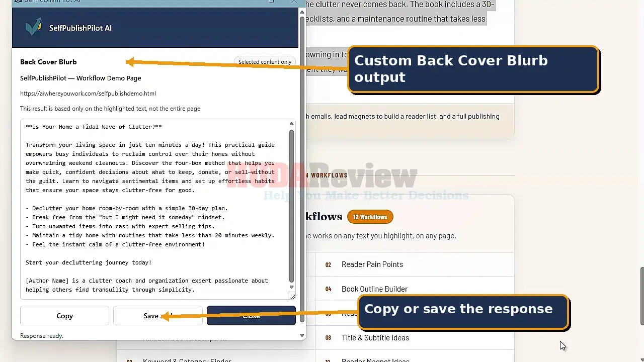Screen dimensions: 644x362
Task: Click the dark Close button in popup
Action: pos(251,316)
